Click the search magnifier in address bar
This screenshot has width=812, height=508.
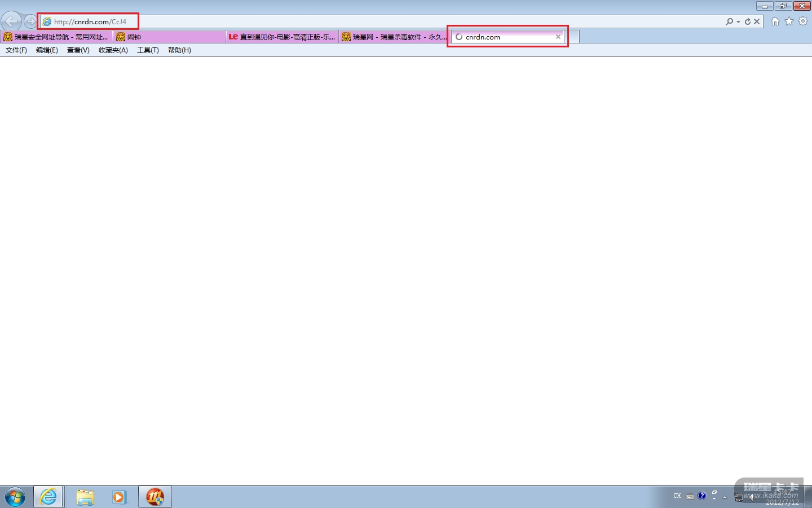pyautogui.click(x=730, y=21)
